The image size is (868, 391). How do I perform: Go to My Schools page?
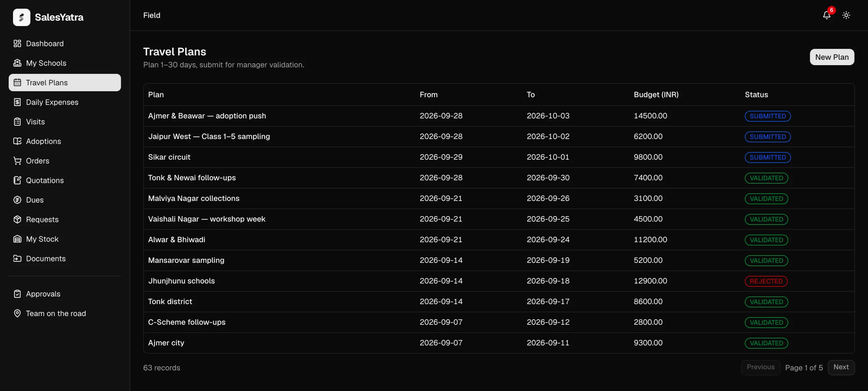(65, 63)
